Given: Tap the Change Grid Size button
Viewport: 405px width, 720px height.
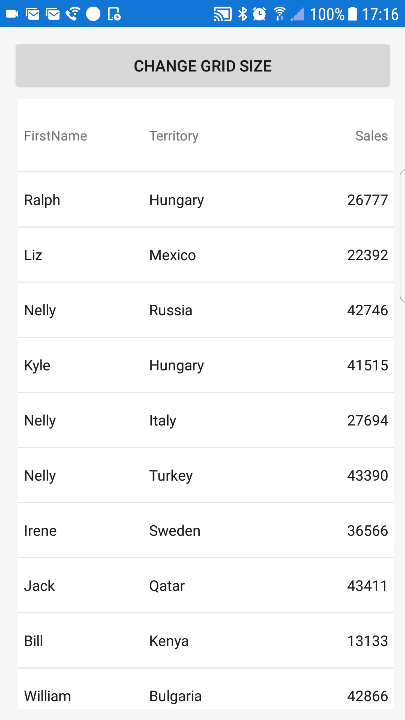Looking at the screenshot, I should click(202, 66).
